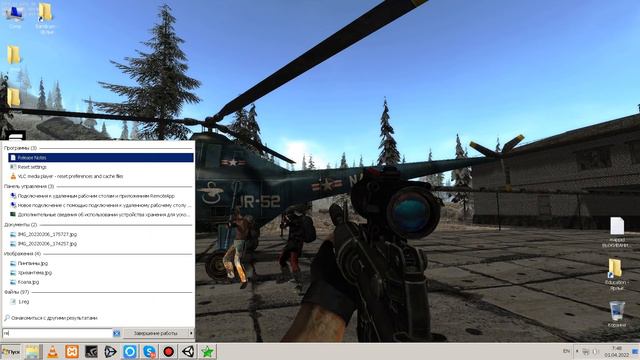Select the Корзина recycle bin desktop icon
The height and width of the screenshot is (360, 640).
[617, 315]
